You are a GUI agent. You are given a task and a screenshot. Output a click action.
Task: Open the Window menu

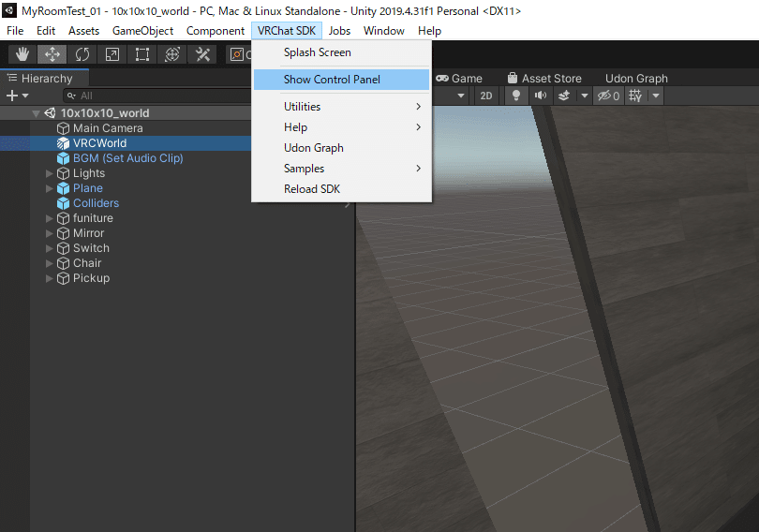(384, 31)
